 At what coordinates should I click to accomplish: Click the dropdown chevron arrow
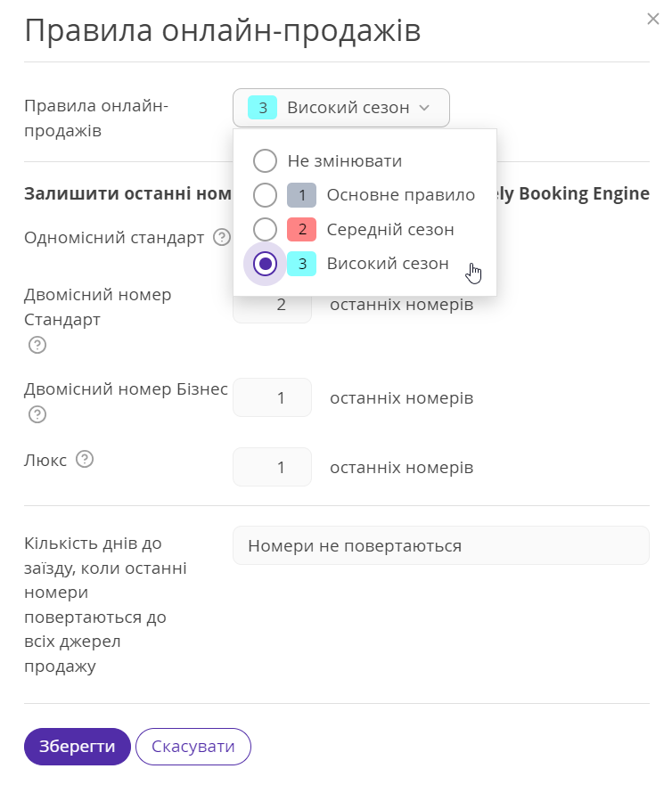(x=424, y=108)
